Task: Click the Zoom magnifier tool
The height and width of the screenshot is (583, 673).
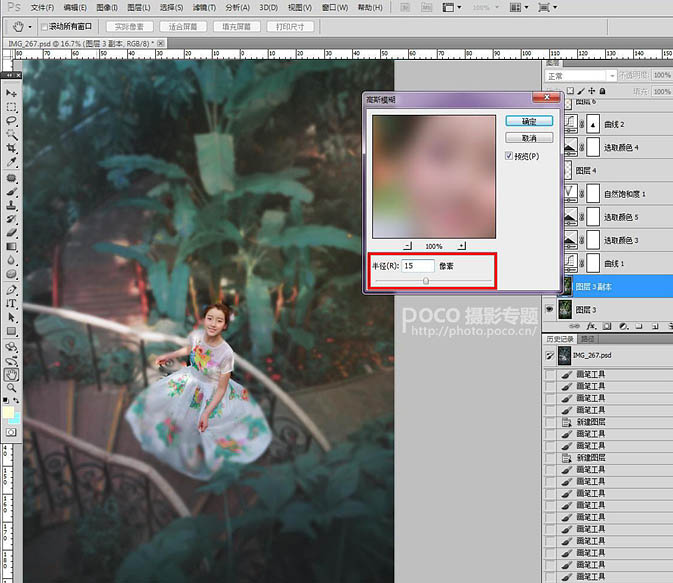Action: 11,387
